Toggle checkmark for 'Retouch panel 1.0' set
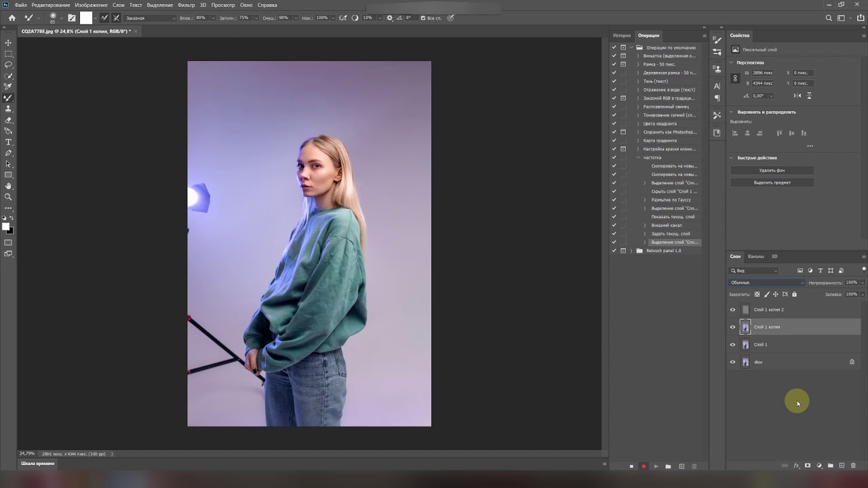 click(x=614, y=251)
